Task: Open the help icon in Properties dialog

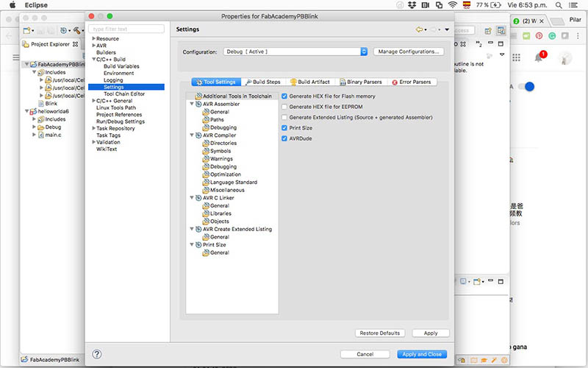Action: point(97,354)
